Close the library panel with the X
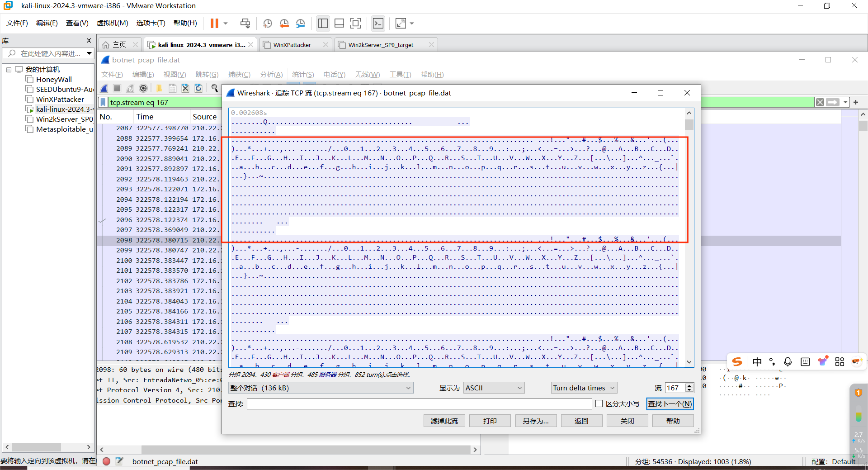 [89, 41]
